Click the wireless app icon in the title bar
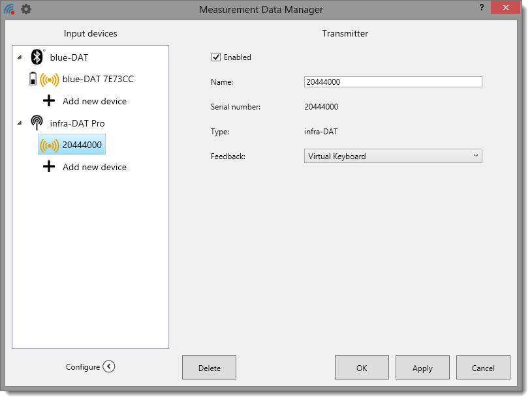 [x=9, y=9]
